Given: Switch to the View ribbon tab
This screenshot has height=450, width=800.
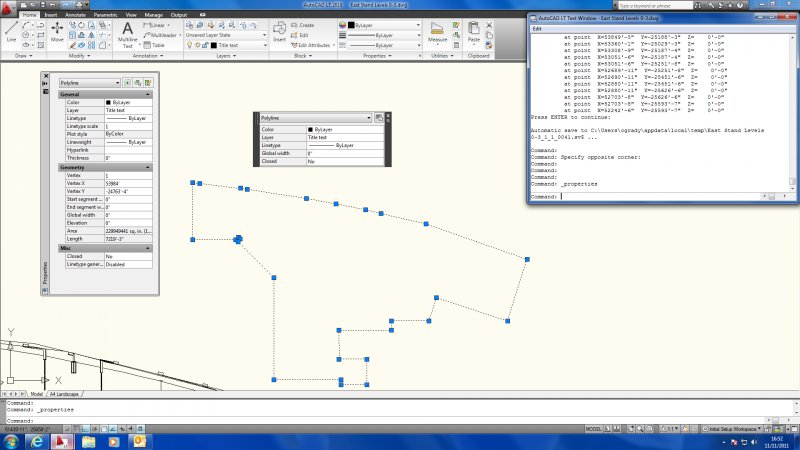Looking at the screenshot, I should [131, 15].
